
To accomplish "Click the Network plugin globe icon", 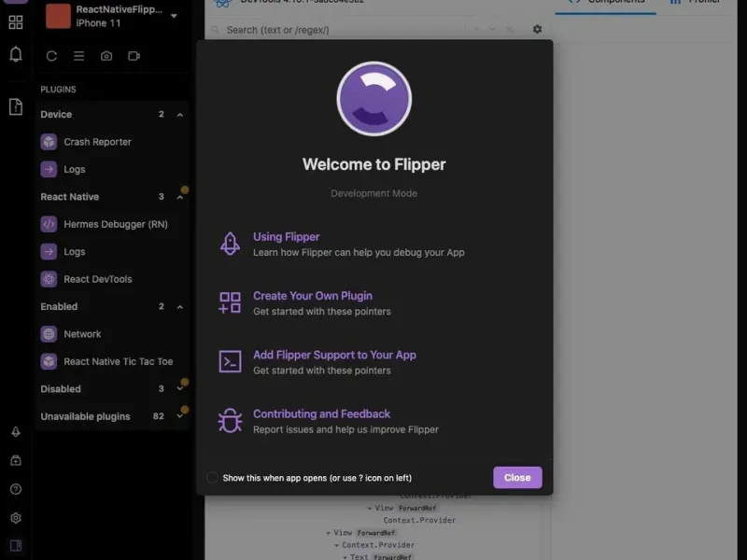I will pos(49,334).
